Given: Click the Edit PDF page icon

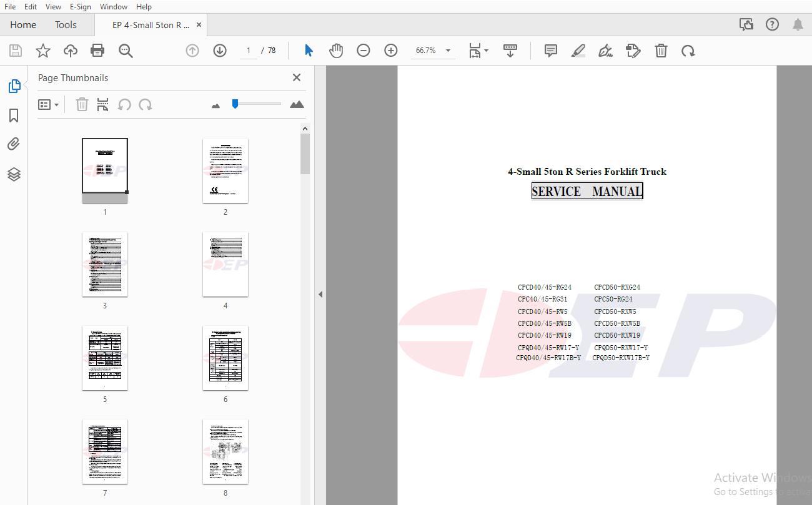Looking at the screenshot, I should tap(633, 51).
